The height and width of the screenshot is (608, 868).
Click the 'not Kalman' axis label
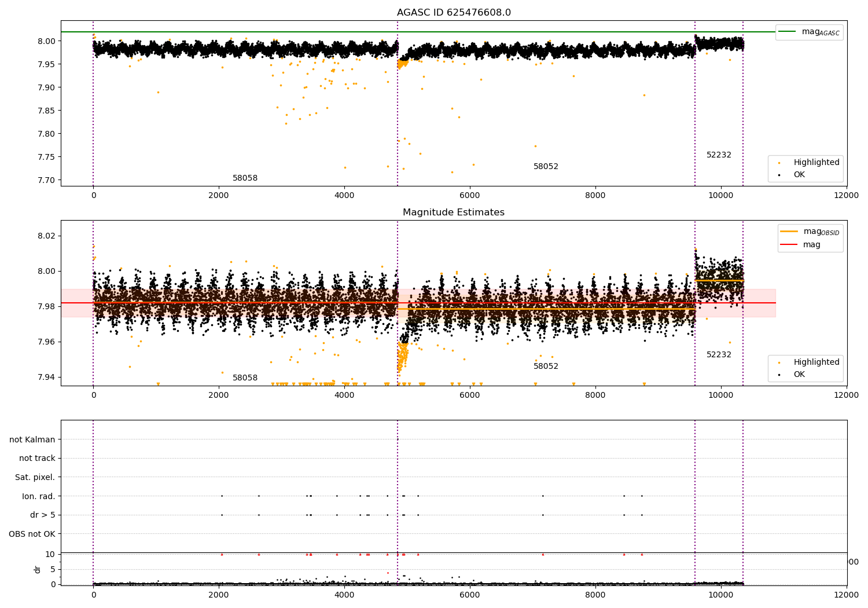tap(32, 439)
